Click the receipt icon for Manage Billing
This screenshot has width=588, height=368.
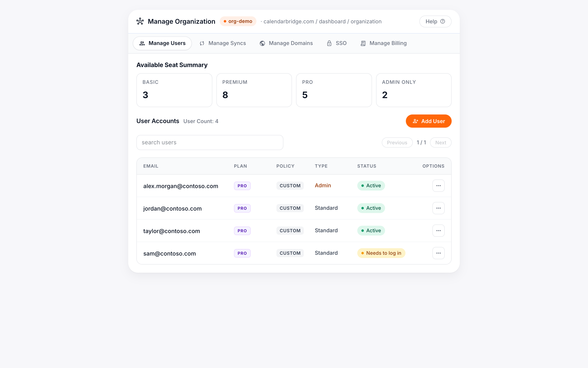click(363, 43)
